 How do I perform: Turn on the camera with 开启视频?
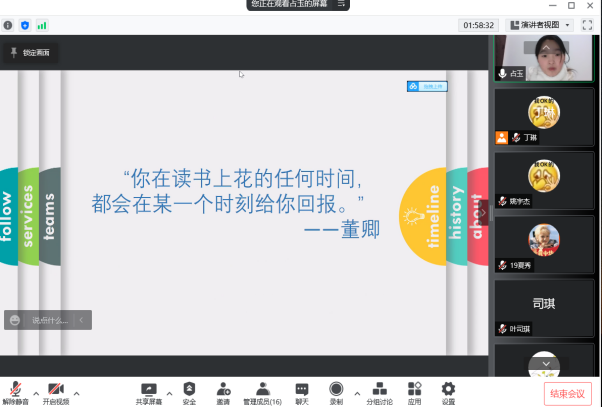tap(56, 388)
